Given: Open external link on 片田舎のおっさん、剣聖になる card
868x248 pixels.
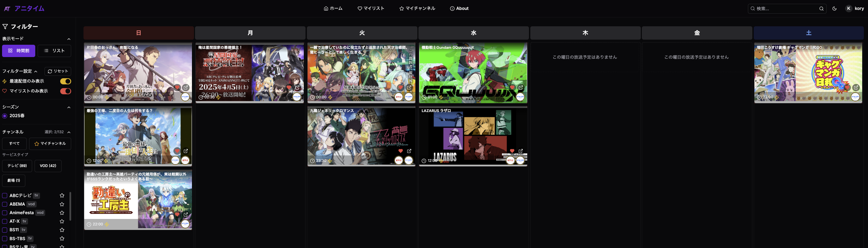Looking at the screenshot, I should pyautogui.click(x=186, y=87).
